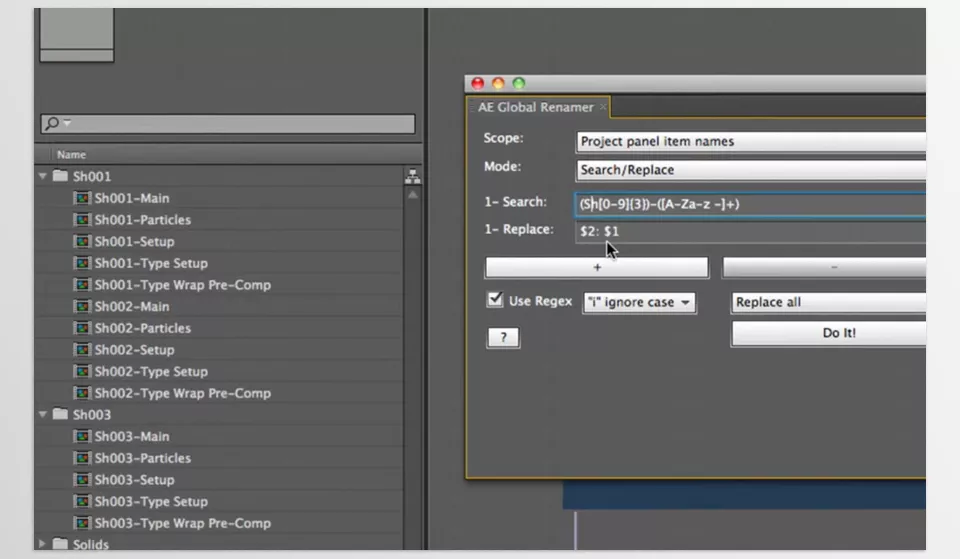Viewport: 960px width, 559px height.
Task: Select the "Sh001-Particles" item name
Action: coord(143,219)
